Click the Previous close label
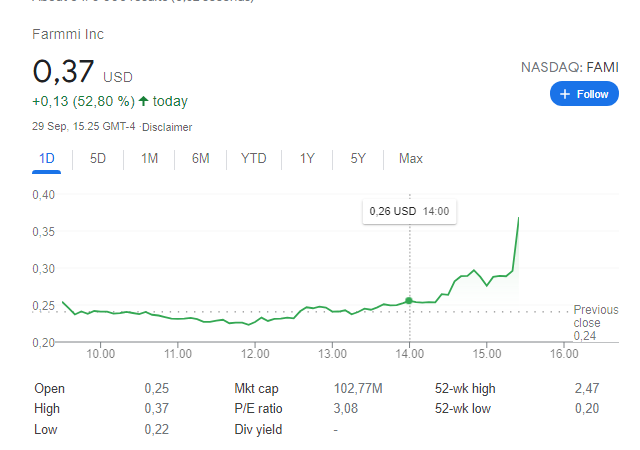Viewport: 640px width, 450px height. click(x=596, y=316)
